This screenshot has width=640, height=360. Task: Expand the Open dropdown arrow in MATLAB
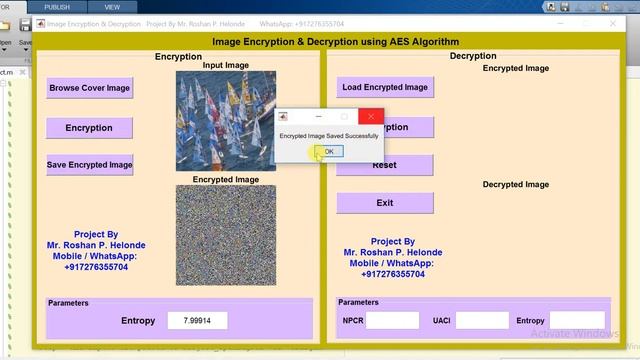pos(4,50)
